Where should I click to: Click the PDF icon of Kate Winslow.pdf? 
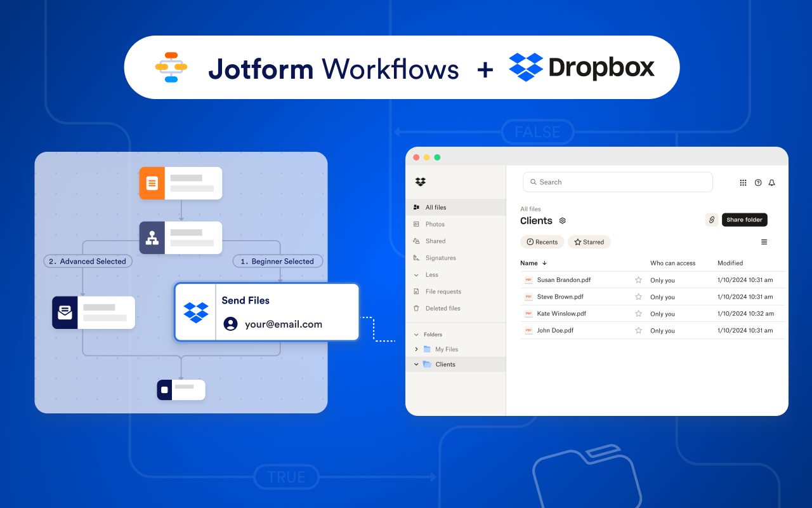point(528,314)
